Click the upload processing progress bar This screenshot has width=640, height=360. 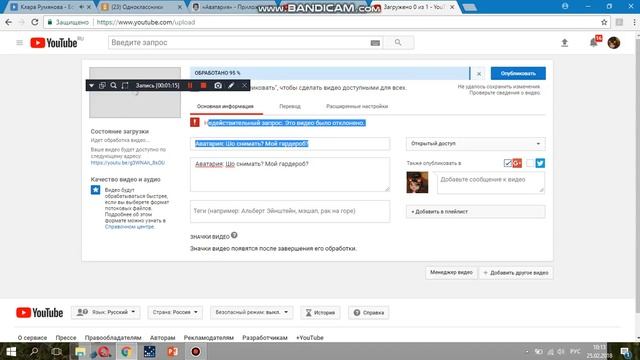pyautogui.click(x=330, y=73)
